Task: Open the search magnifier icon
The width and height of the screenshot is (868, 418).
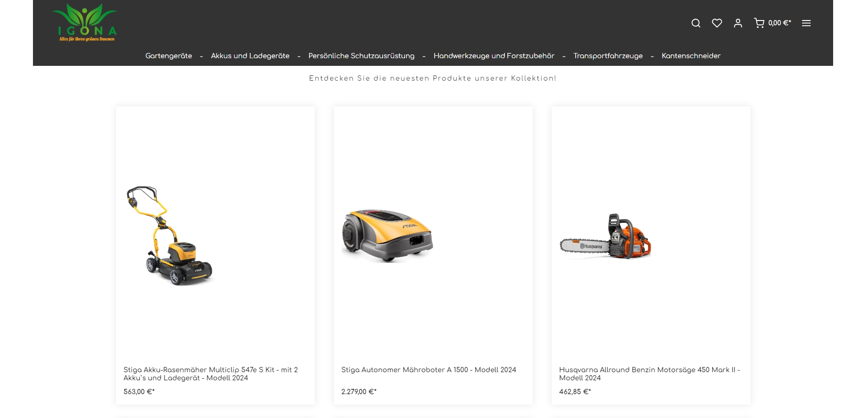Action: tap(696, 23)
